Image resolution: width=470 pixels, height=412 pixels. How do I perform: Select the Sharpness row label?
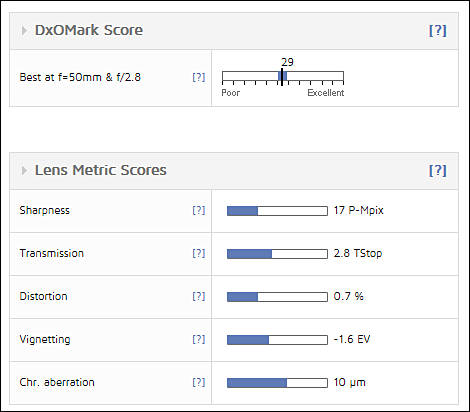45,210
